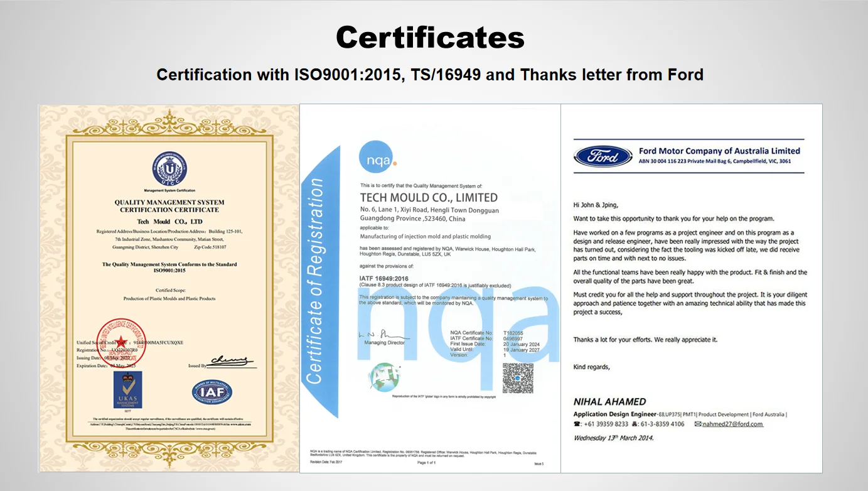The width and height of the screenshot is (868, 491).
Task: Click first issue date '20 January 2024'
Action: [x=522, y=344]
